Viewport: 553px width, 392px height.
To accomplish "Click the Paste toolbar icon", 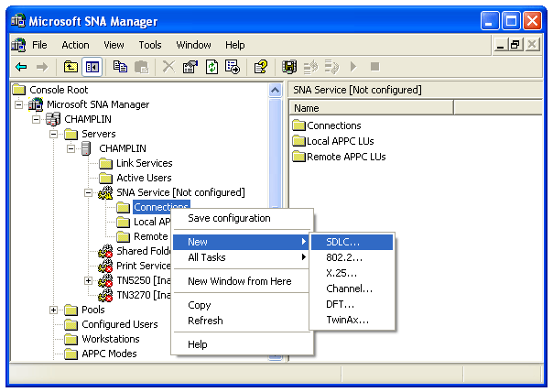I will 141,67.
